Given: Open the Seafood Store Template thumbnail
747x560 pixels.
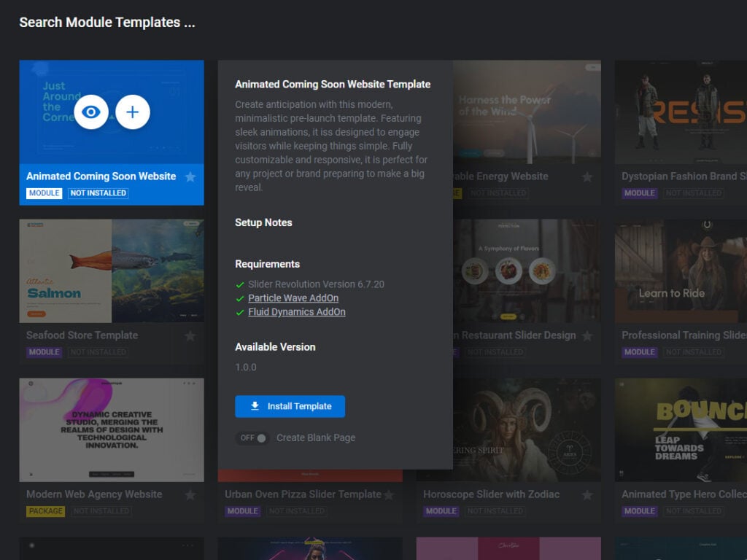Looking at the screenshot, I should tap(111, 271).
